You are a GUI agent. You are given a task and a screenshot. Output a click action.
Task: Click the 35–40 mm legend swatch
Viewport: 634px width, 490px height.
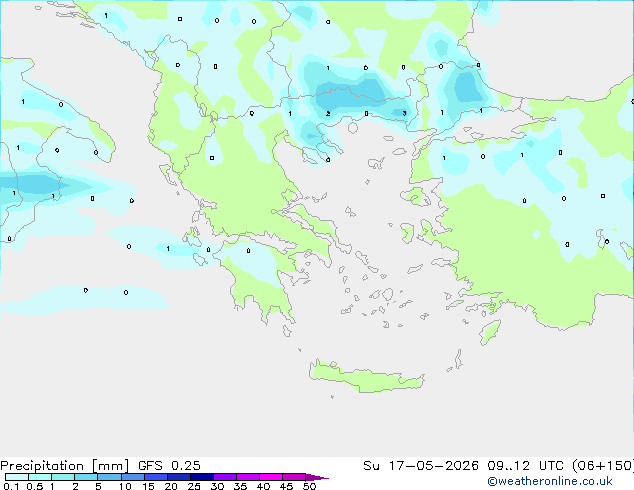click(x=247, y=477)
